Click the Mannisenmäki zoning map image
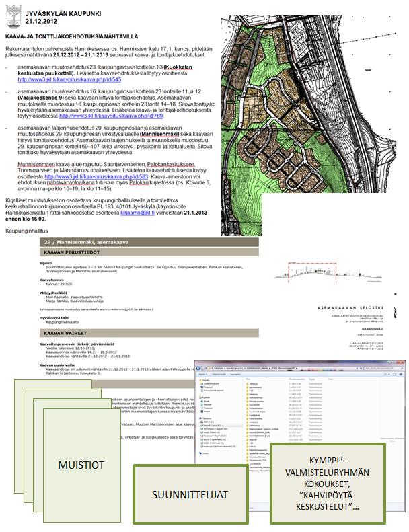This screenshot has width=409, height=532. pyautogui.click(x=309, y=126)
